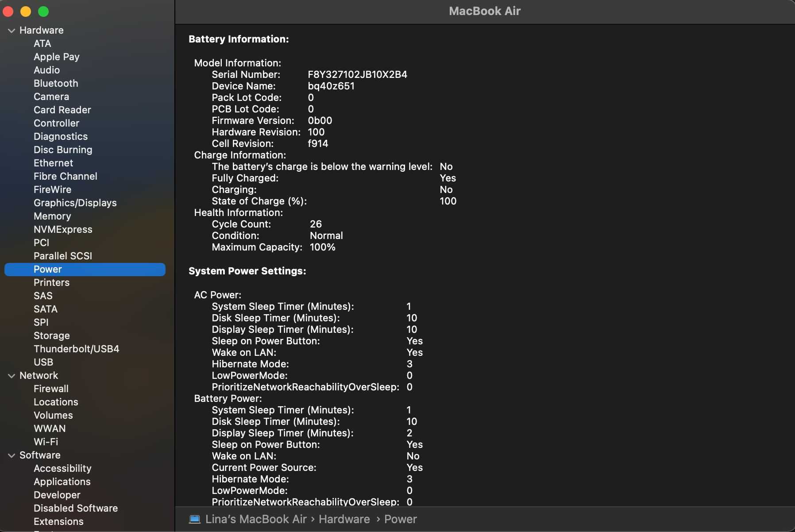Image resolution: width=795 pixels, height=532 pixels.
Task: Open Parallel SCSI entry
Action: click(63, 256)
